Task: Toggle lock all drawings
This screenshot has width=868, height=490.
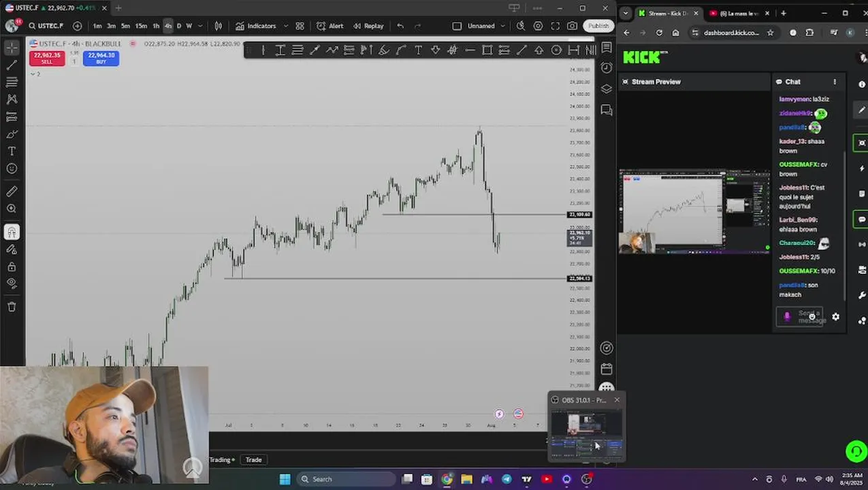Action: click(12, 267)
